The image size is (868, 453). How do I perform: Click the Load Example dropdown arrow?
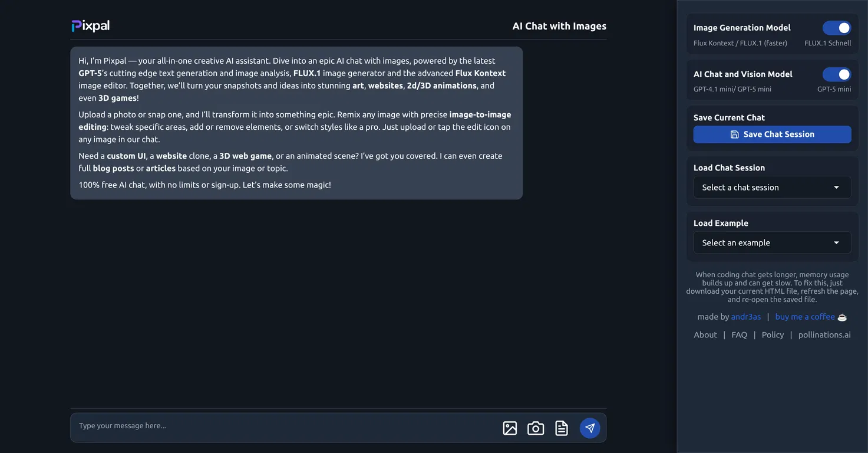click(x=836, y=243)
